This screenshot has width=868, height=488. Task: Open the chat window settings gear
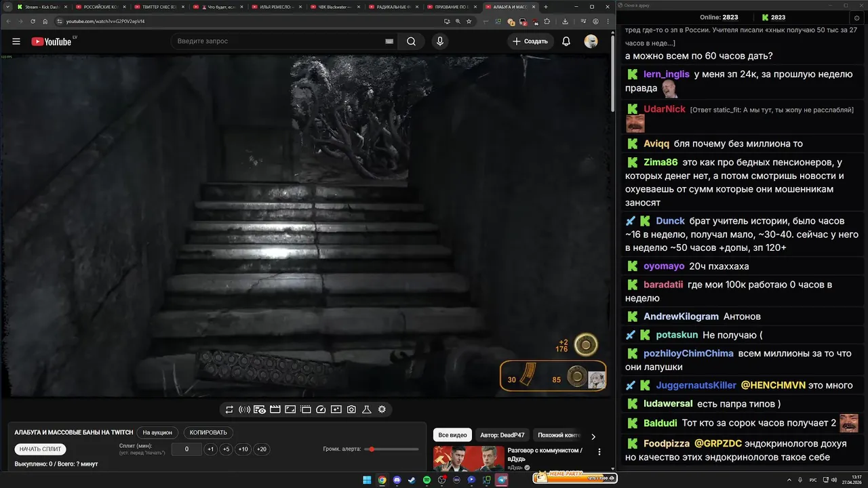tap(856, 18)
